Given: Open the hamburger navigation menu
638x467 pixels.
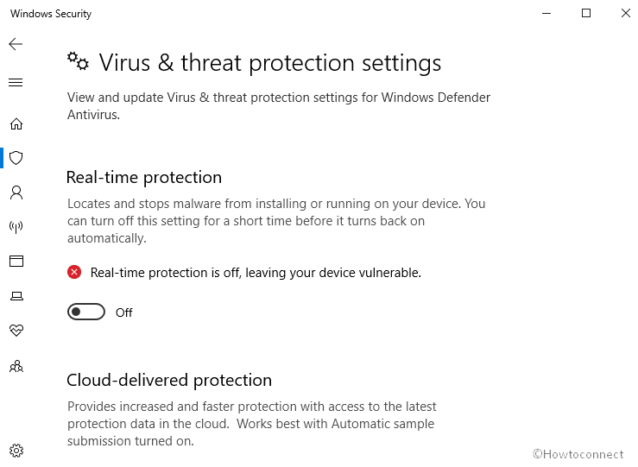Looking at the screenshot, I should (15, 82).
